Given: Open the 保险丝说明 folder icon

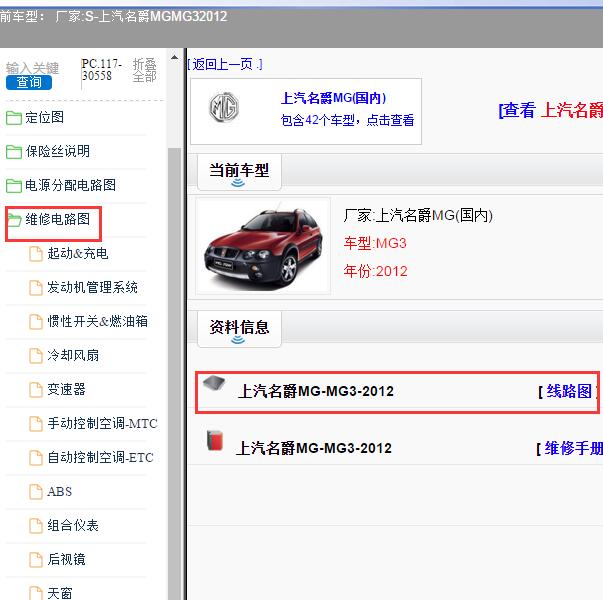Looking at the screenshot, I should 14,152.
